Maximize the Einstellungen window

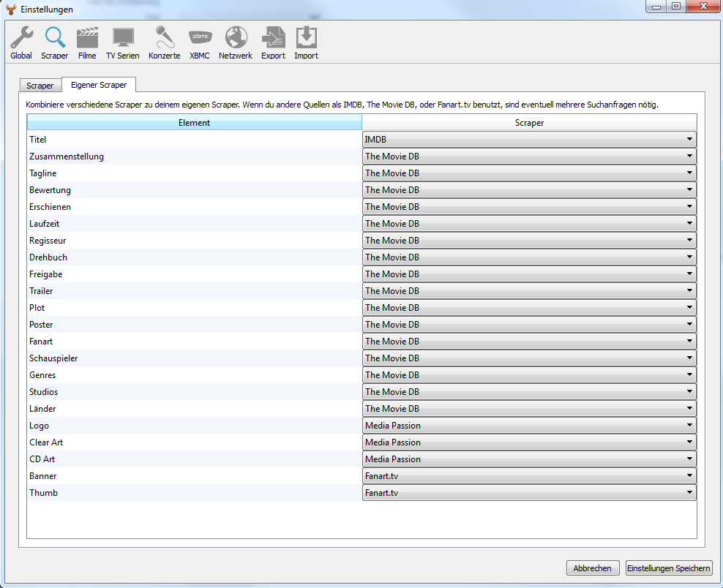coord(676,7)
